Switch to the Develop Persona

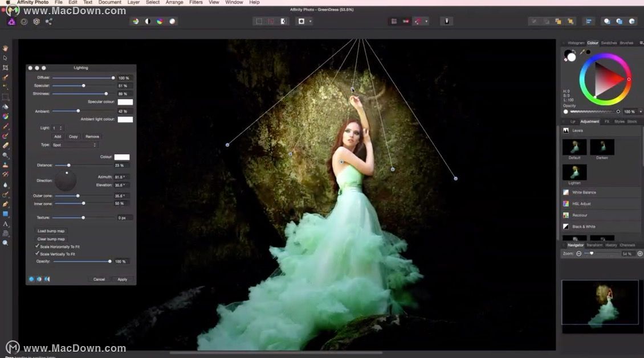(36, 22)
